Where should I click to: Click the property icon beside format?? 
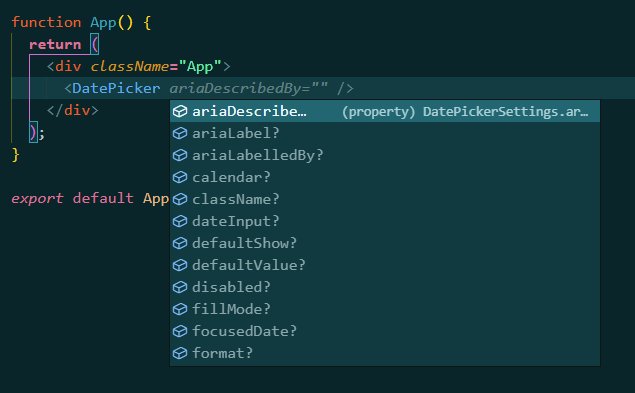(x=180, y=353)
